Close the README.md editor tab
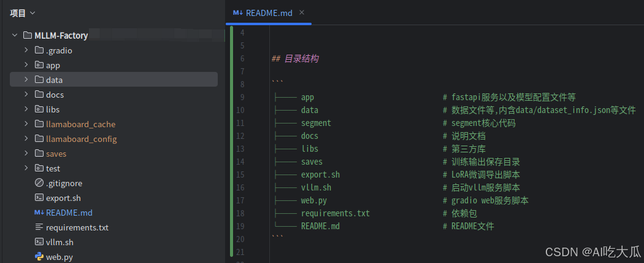Image resolution: width=644 pixels, height=263 pixels. (302, 13)
